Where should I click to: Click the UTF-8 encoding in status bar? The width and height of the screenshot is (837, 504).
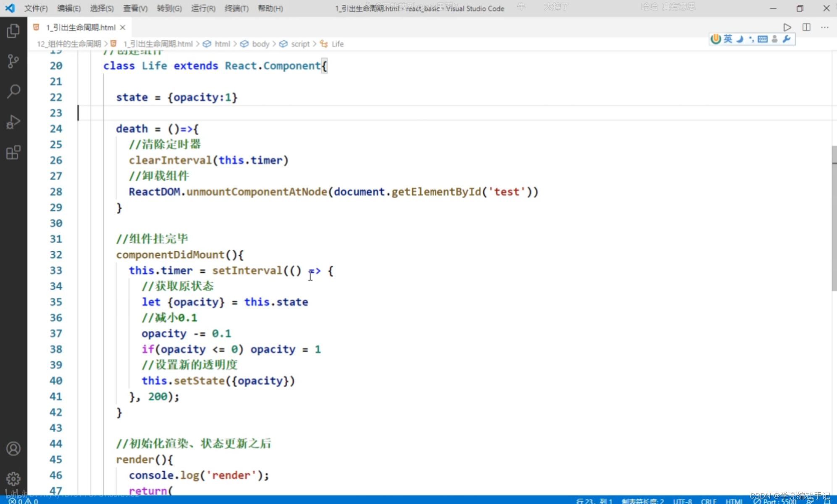[x=682, y=501]
